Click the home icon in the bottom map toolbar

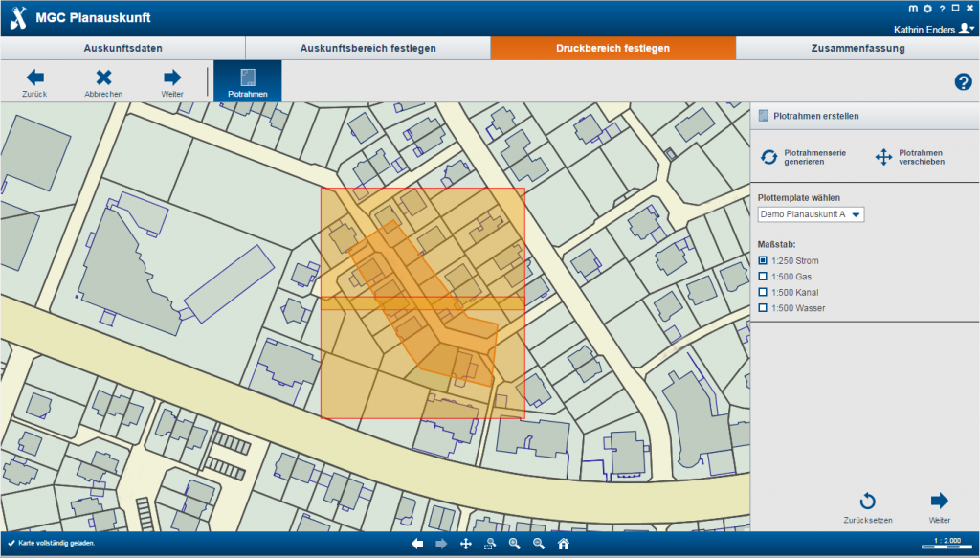(564, 544)
